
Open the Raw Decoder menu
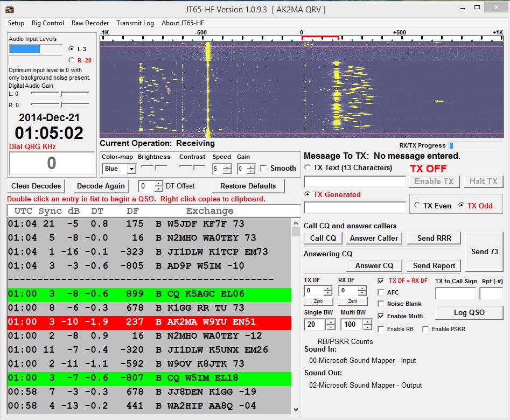(x=90, y=23)
